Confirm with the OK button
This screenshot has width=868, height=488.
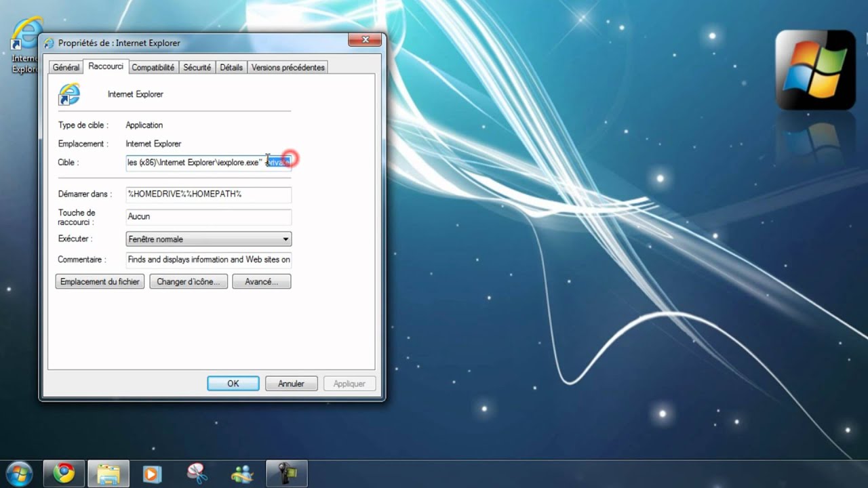[x=233, y=384]
